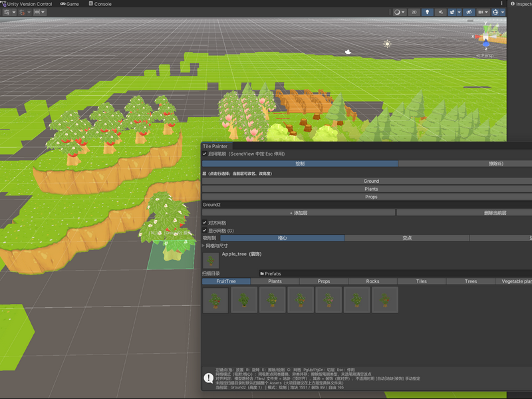
Task: Click the green Y axis gizmo cone
Action: pos(486,28)
